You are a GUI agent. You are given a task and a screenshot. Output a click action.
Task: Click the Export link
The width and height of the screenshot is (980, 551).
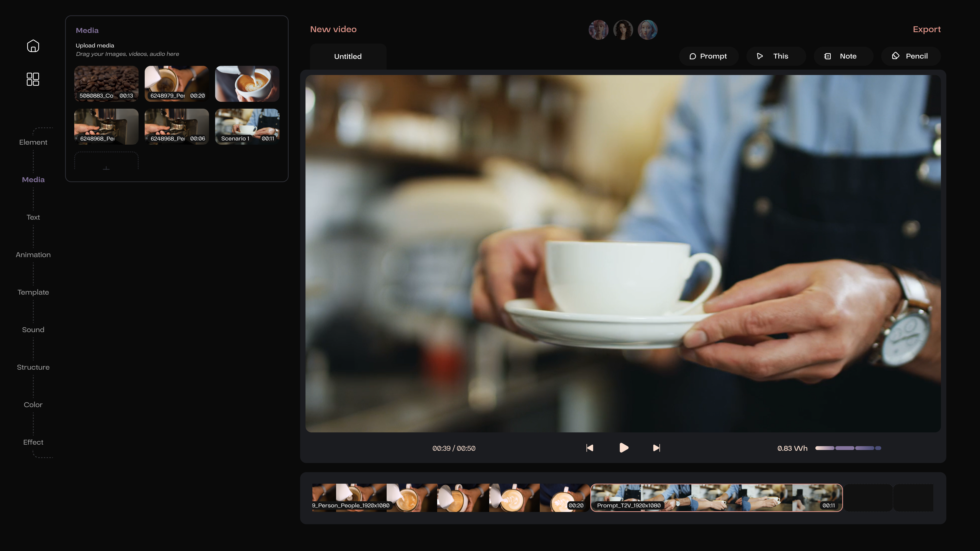[x=926, y=29]
